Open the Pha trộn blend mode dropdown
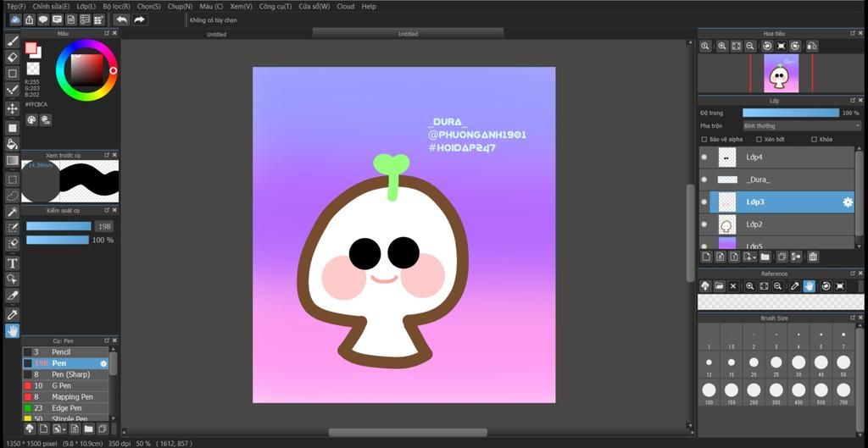Screen dimensions: 868x448 pos(802,126)
